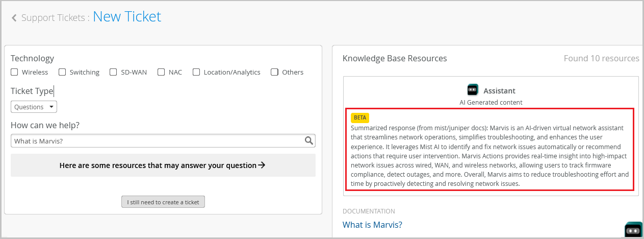Image resolution: width=644 pixels, height=239 pixels.
Task: Open the 'What is Marvis?' documentation link
Action: [372, 225]
